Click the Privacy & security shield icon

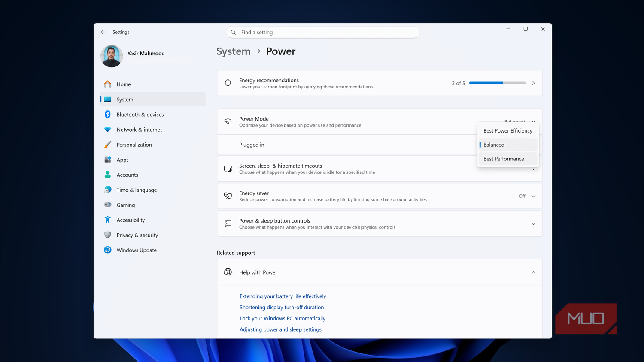coord(108,235)
